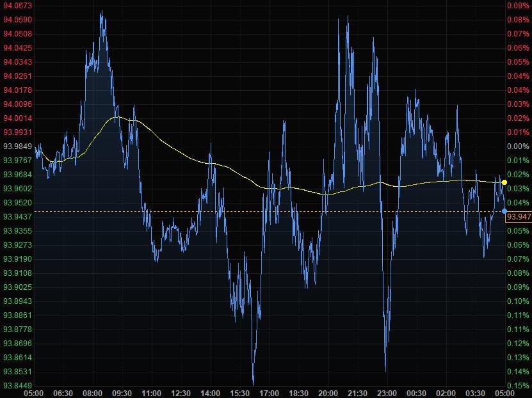Select the 93.8696 price axis label
Image resolution: width=532 pixels, height=398 pixels.
[17, 344]
